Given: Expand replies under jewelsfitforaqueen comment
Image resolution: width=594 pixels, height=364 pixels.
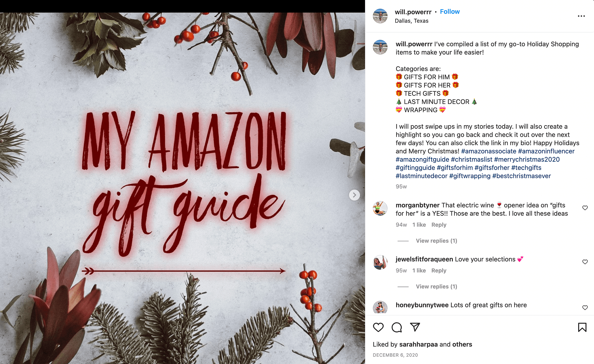Looking at the screenshot, I should [434, 287].
